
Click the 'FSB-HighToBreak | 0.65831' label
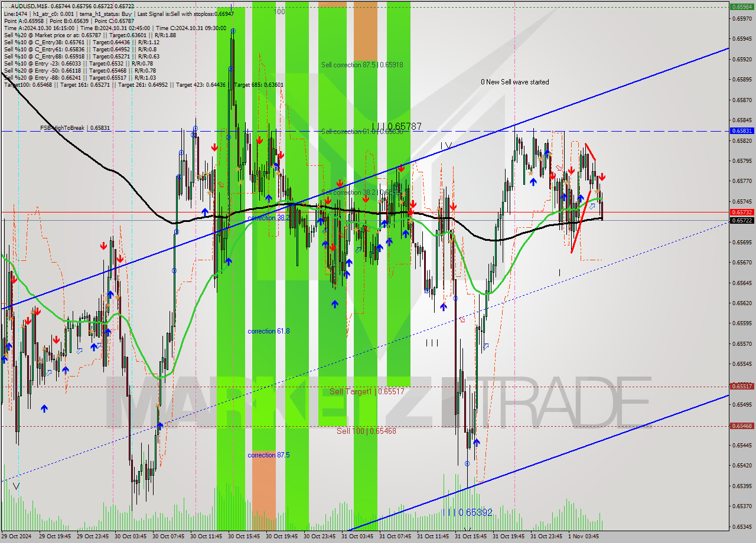coord(75,127)
